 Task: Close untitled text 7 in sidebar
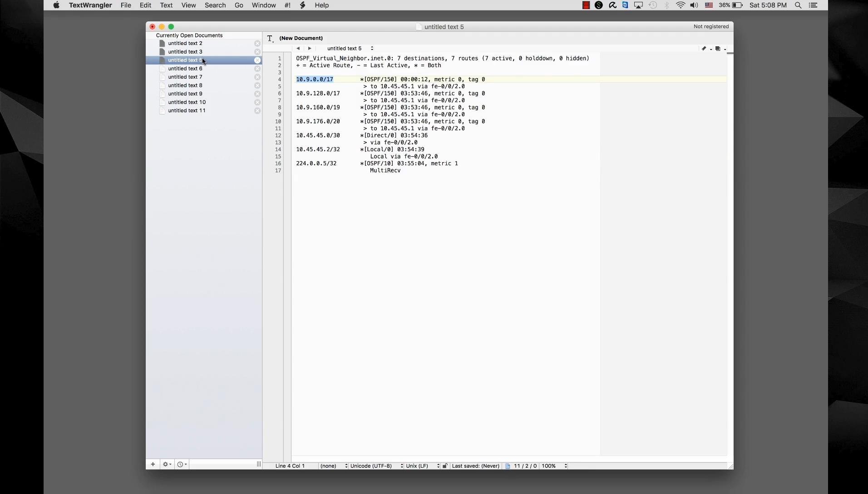point(257,77)
